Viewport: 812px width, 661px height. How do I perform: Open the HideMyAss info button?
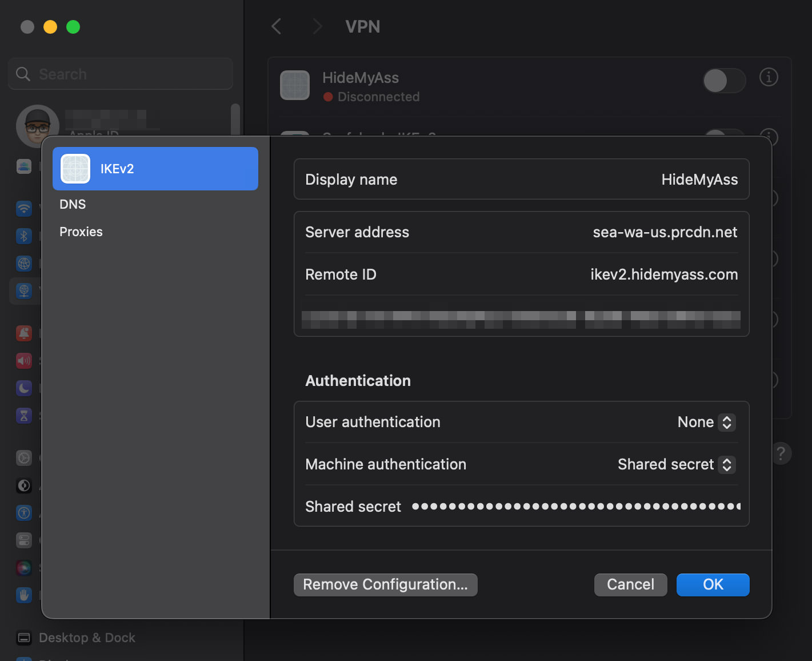click(769, 77)
